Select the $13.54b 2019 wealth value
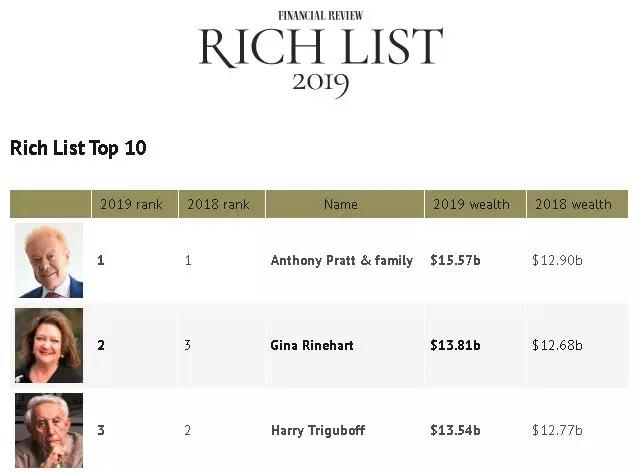 tap(455, 431)
